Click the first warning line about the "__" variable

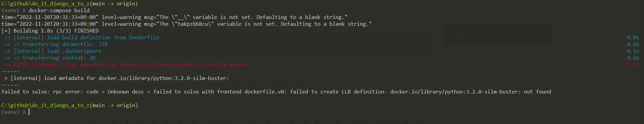click(x=175, y=17)
